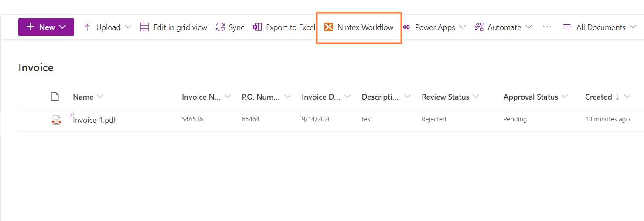
Task: Click the invoice date 9/14/2020
Action: 317,119
